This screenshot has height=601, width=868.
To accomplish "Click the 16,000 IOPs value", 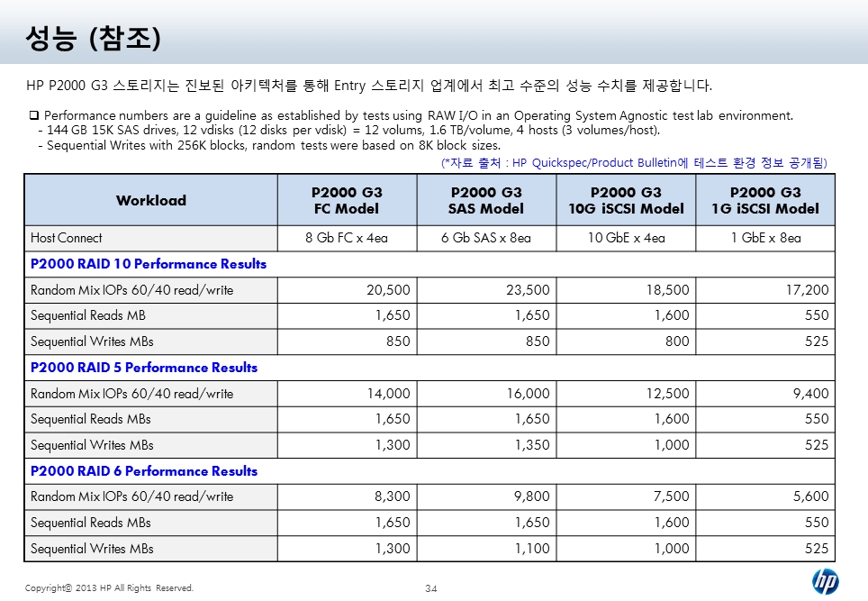I will coord(529,393).
